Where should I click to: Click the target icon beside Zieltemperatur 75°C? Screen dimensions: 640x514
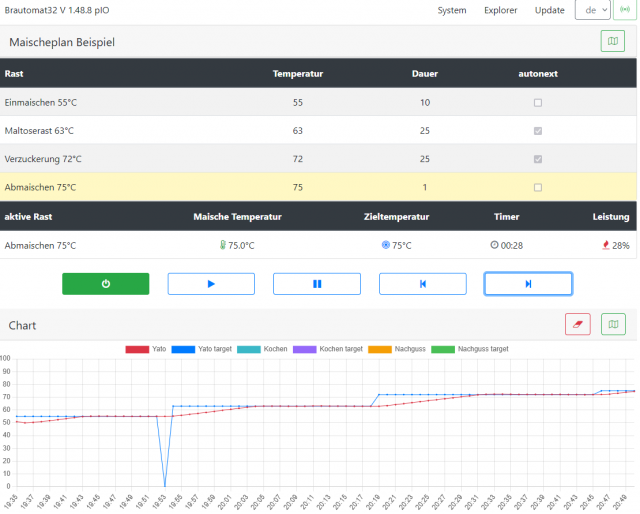(385, 245)
